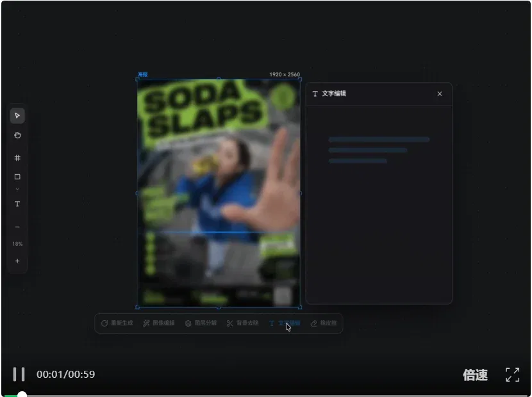Click the 18% zoom level value
The image size is (532, 397).
17,244
